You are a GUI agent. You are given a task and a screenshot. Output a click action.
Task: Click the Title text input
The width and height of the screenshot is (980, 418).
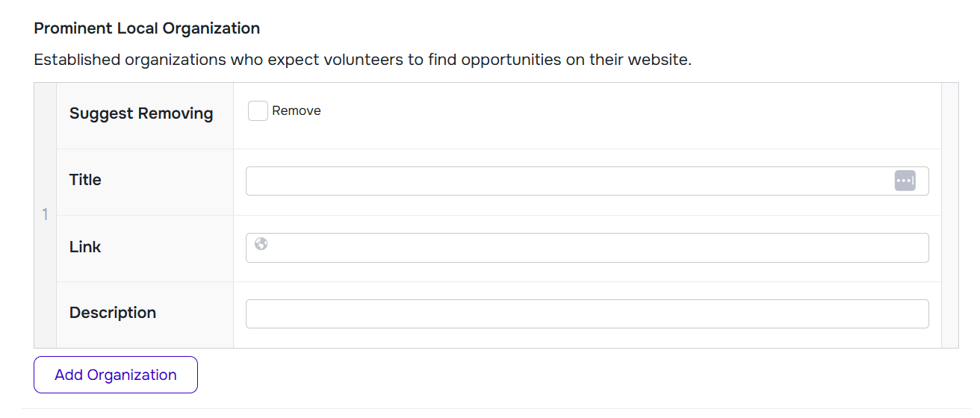pos(568,181)
